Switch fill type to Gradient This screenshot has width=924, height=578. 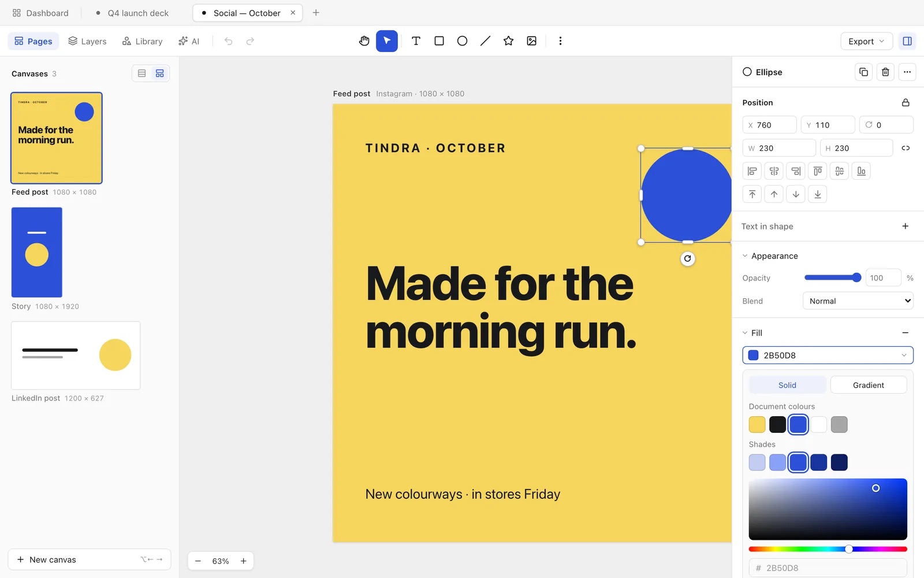point(868,385)
